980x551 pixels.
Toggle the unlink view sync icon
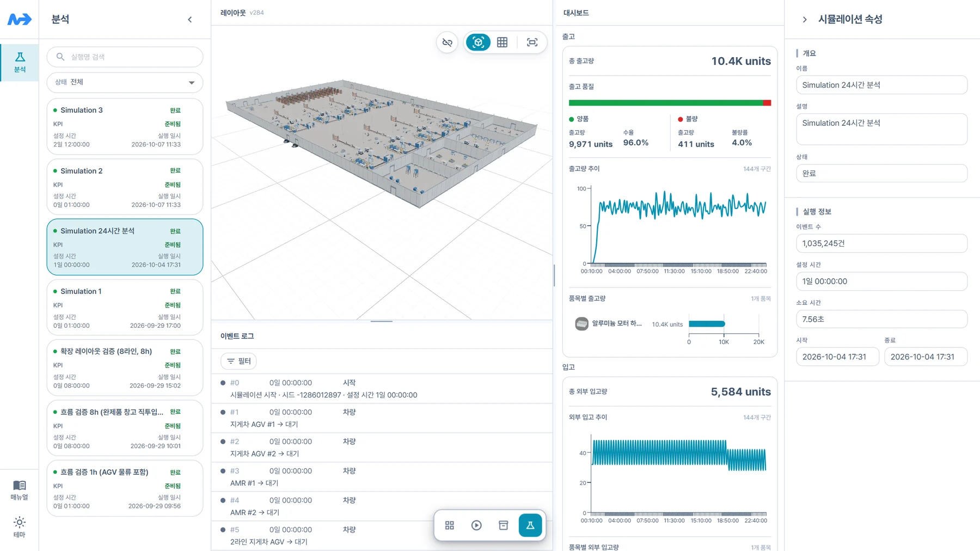[x=447, y=42]
